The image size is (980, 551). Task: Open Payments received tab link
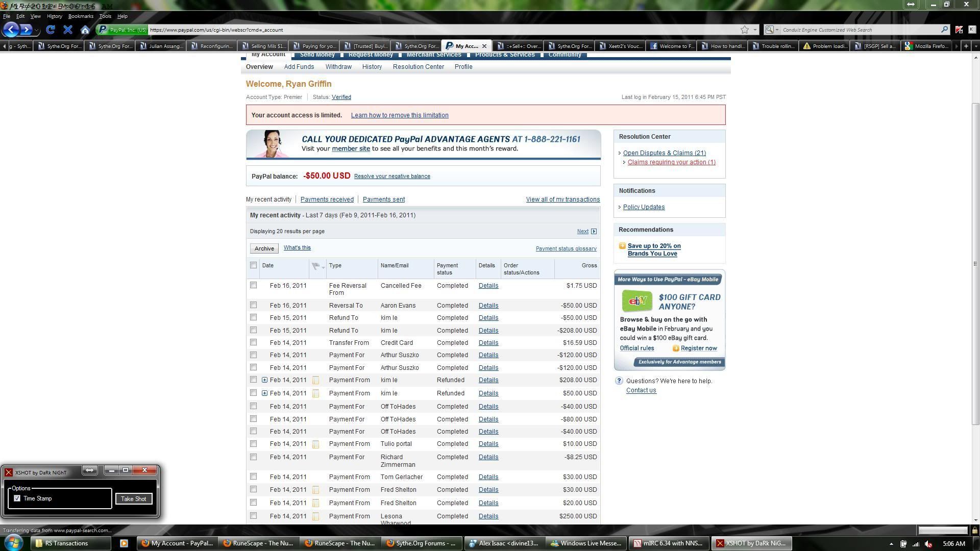327,199
